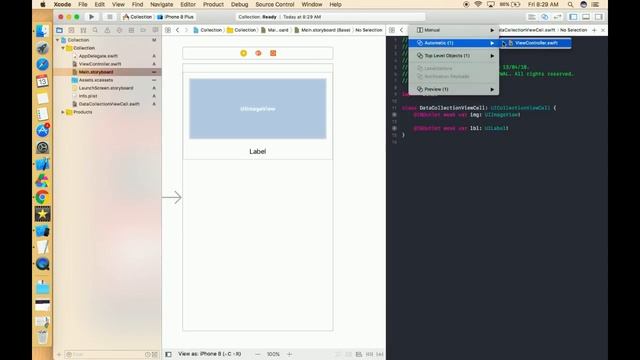Switch to the Version editor
The image size is (640, 360).
click(x=558, y=17)
